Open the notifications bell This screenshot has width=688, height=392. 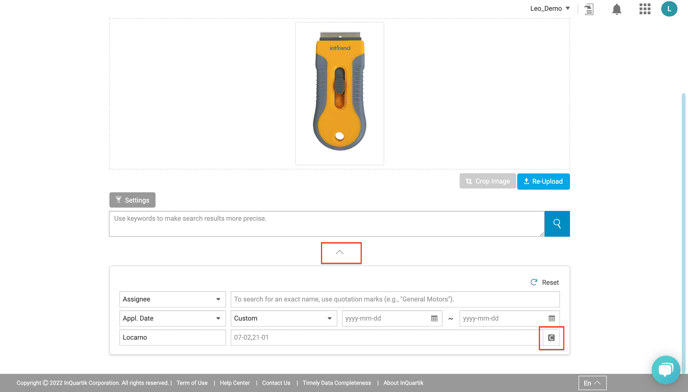click(616, 9)
